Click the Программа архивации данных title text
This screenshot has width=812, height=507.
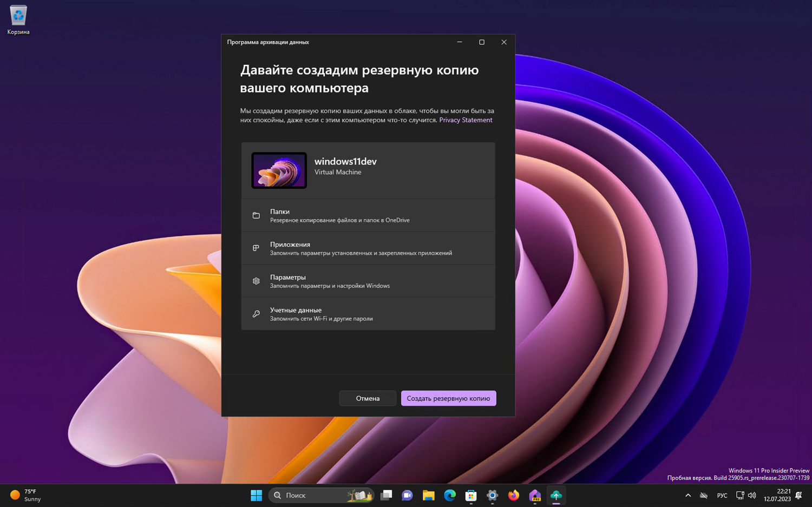coord(268,42)
